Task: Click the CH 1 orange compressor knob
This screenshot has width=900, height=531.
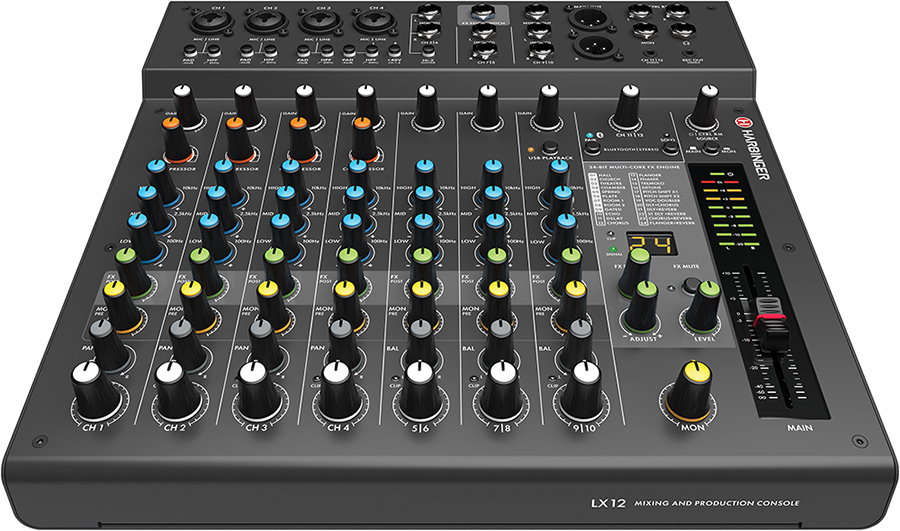Action: 178,139
